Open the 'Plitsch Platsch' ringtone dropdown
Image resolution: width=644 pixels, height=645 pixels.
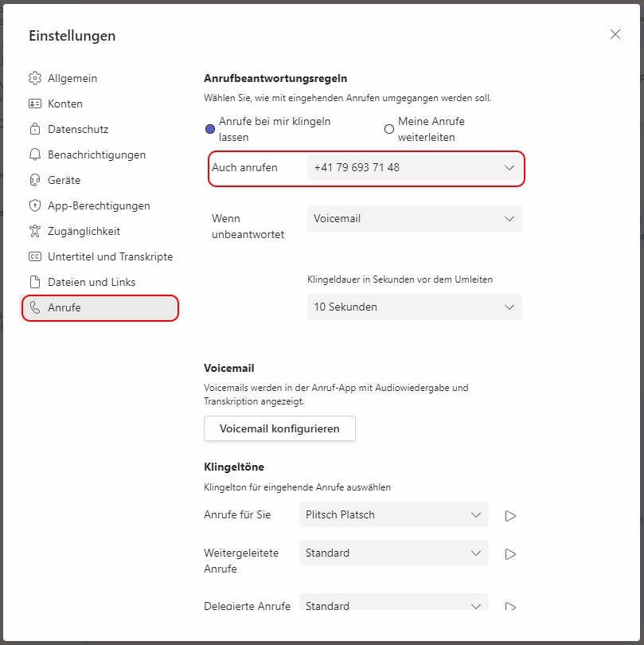point(394,514)
